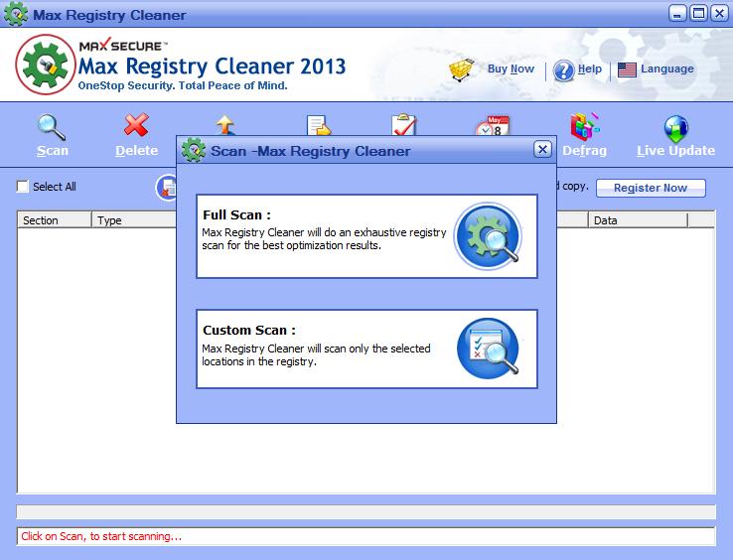
Task: Click the Defrag toolbar label
Action: [584, 151]
